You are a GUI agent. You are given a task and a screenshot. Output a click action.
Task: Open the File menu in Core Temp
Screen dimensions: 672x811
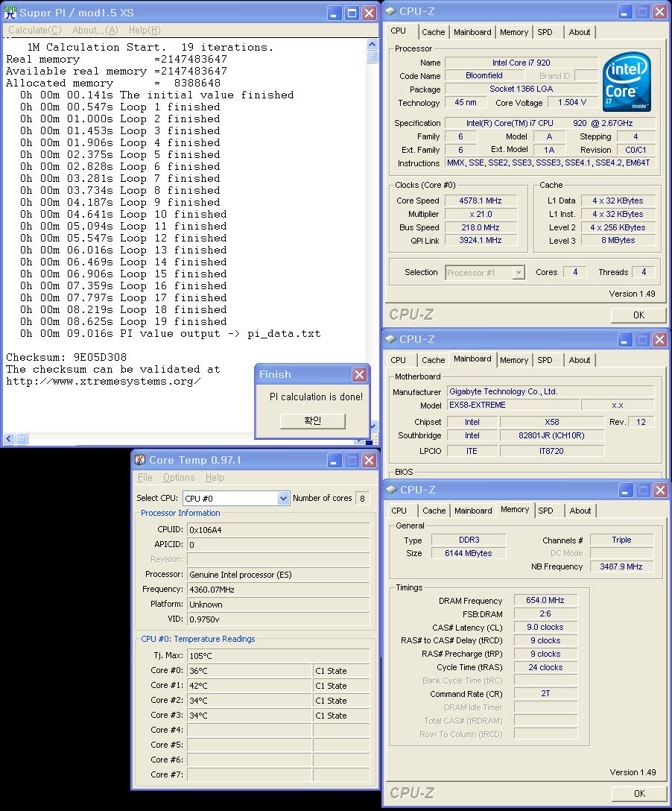tap(145, 477)
